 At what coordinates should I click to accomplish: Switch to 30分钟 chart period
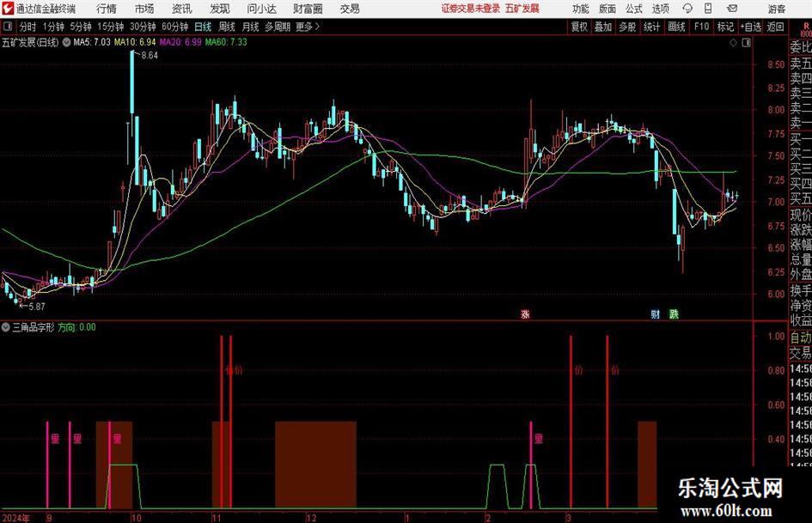(x=143, y=27)
